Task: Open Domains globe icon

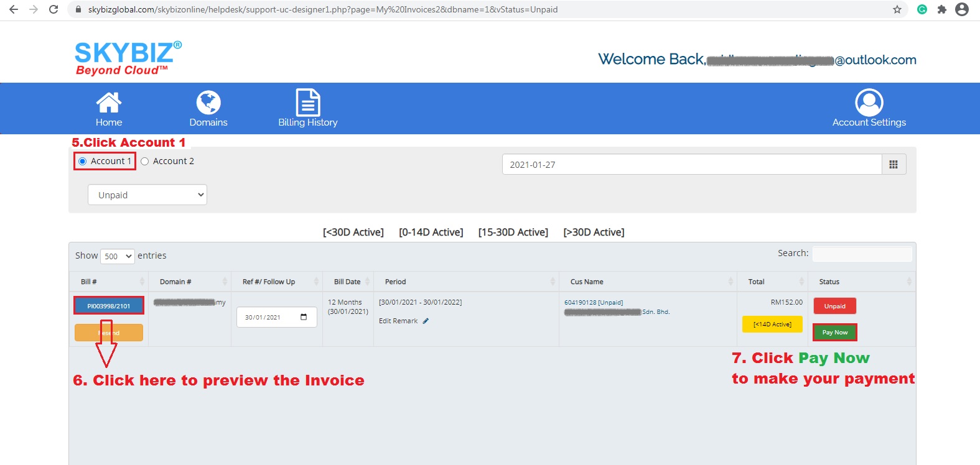Action: [208, 103]
